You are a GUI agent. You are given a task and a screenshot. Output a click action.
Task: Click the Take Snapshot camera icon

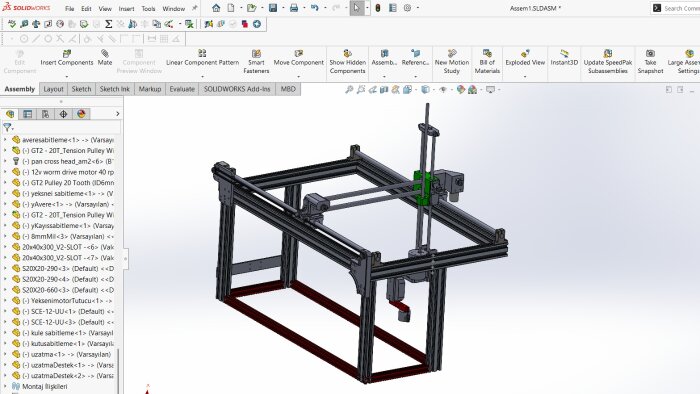(650, 54)
